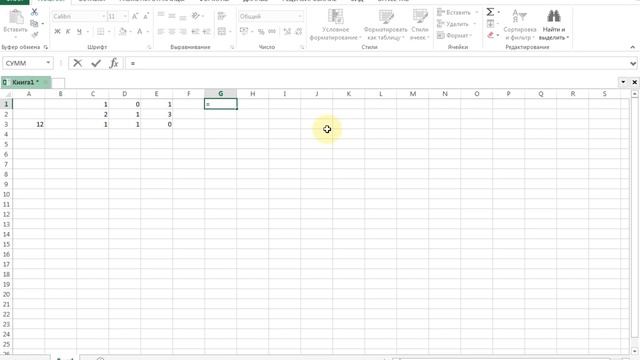Image resolution: width=640 pixels, height=360 pixels.
Task: Confirm formula entry with the checkmark
Action: pos(96,63)
